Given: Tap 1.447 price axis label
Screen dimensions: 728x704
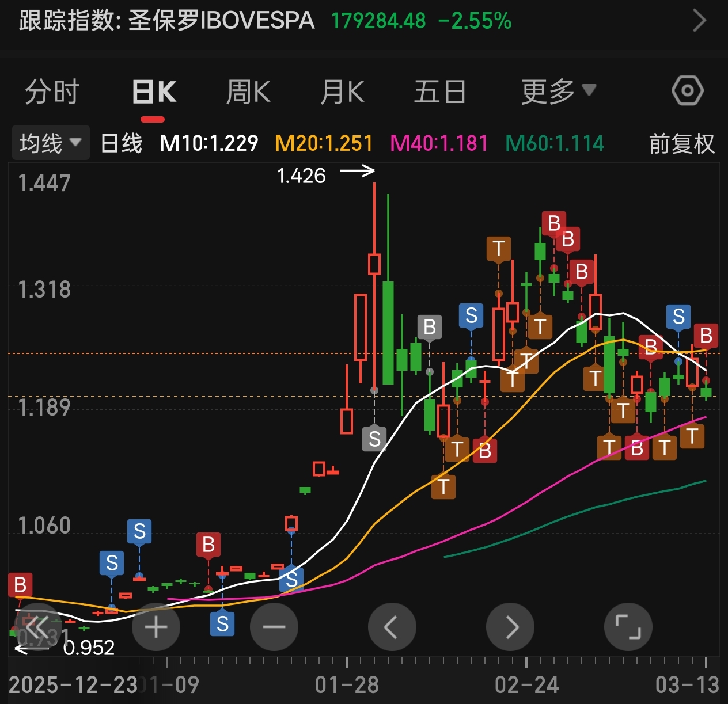Looking at the screenshot, I should (x=44, y=183).
